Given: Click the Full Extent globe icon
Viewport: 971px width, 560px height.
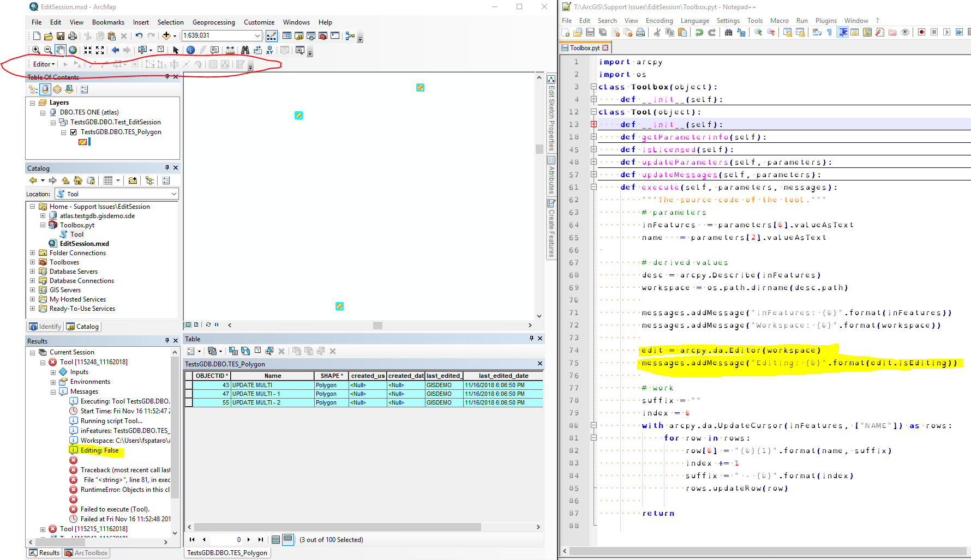Looking at the screenshot, I should pos(73,50).
